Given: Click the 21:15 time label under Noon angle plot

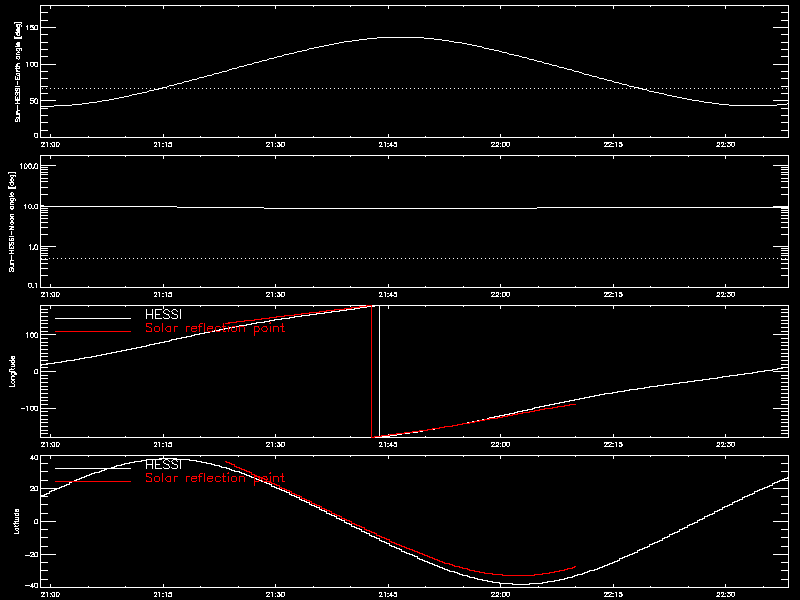Looking at the screenshot, I should (x=163, y=295).
